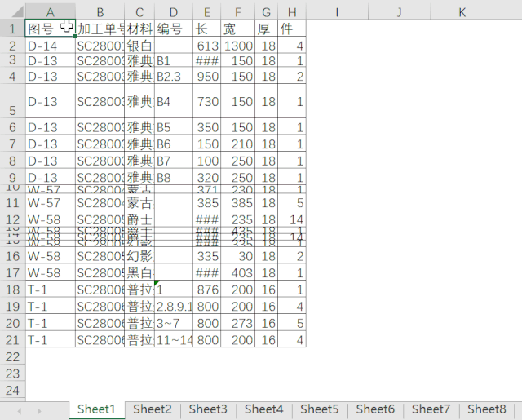Viewport: 522px width, 420px height.
Task: Click header cell 材料
Action: click(x=139, y=29)
